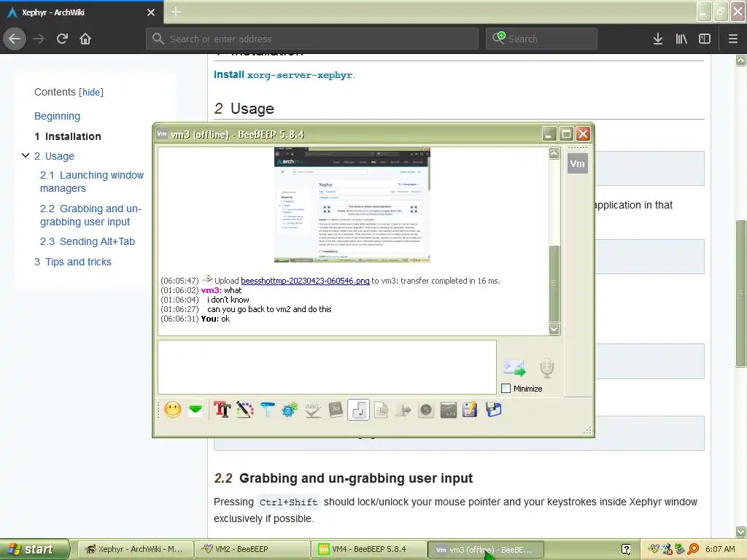This screenshot has height=560, width=747.
Task: Click the address bar field
Action: tap(312, 39)
